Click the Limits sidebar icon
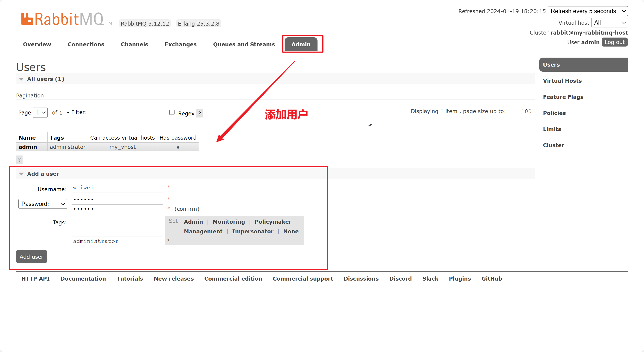Screen dimensions: 644x352 [x=552, y=129]
